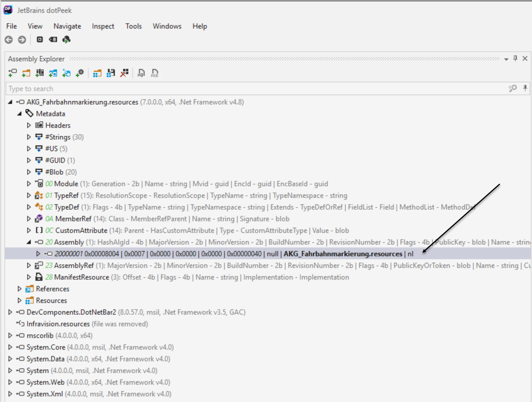Screen dimensions: 532x402
Task: Click the Open from NuGet icon
Action: click(x=67, y=73)
